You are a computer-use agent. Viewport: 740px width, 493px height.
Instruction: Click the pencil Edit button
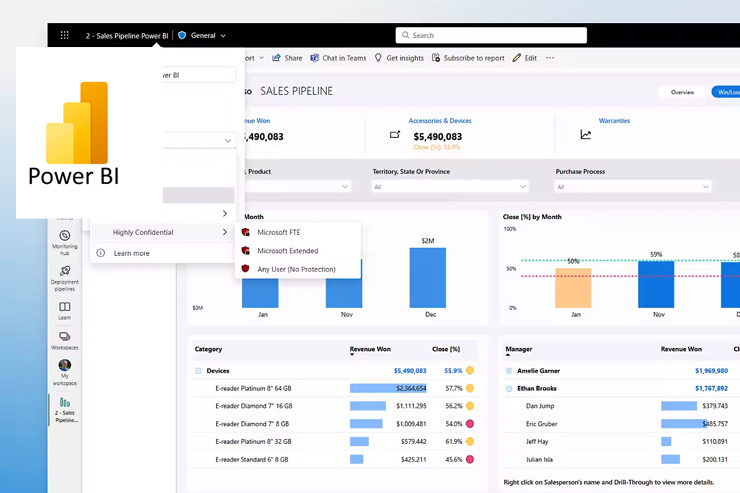click(517, 58)
